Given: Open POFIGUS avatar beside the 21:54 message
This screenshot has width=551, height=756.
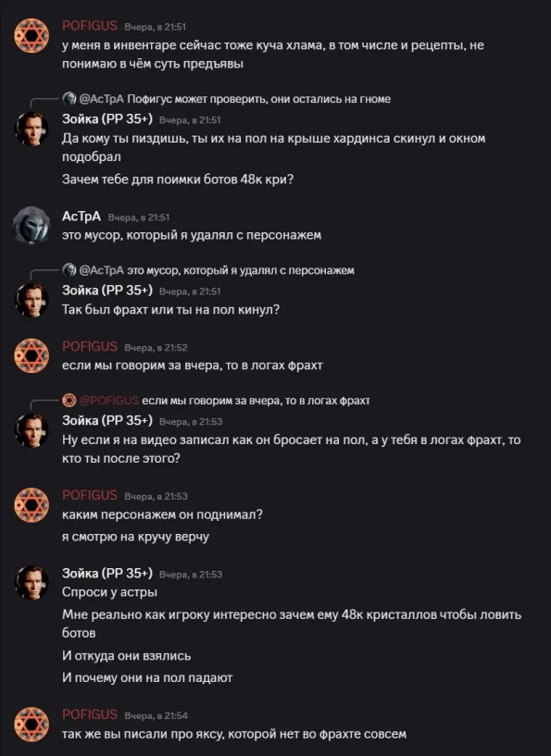Looking at the screenshot, I should click(31, 725).
